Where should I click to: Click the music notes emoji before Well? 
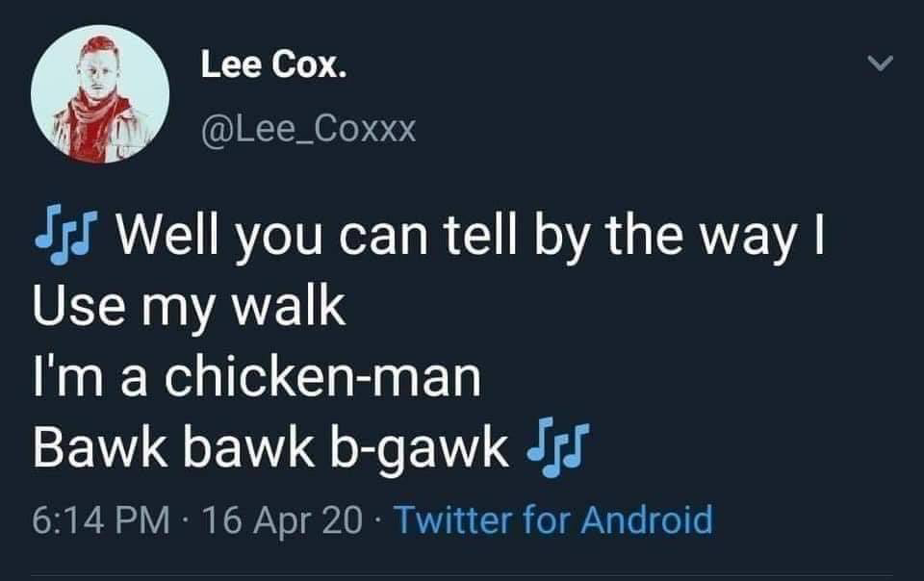coord(66,235)
